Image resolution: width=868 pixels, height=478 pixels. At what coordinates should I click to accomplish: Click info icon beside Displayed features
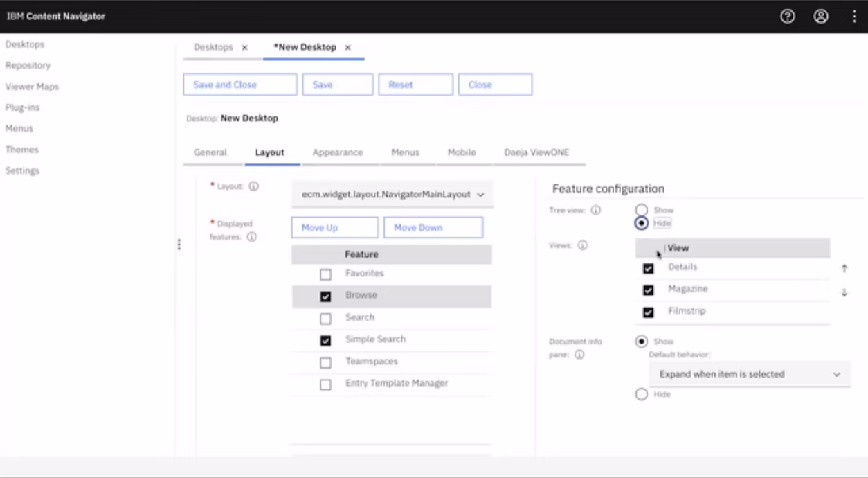pos(251,237)
